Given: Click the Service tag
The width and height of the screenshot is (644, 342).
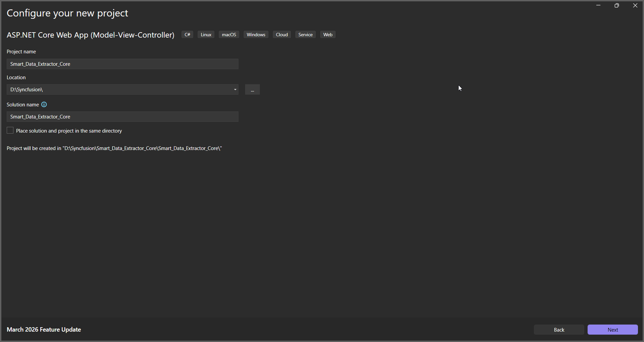Looking at the screenshot, I should 305,35.
